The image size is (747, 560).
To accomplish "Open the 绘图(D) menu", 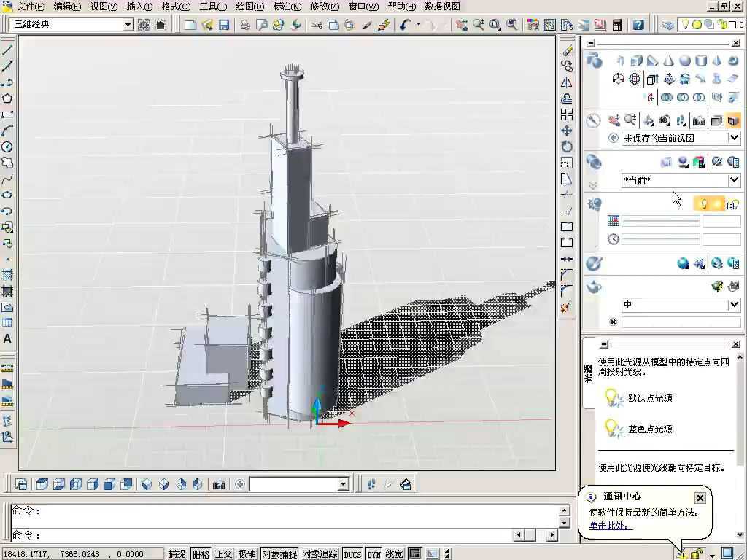I will (x=250, y=7).
